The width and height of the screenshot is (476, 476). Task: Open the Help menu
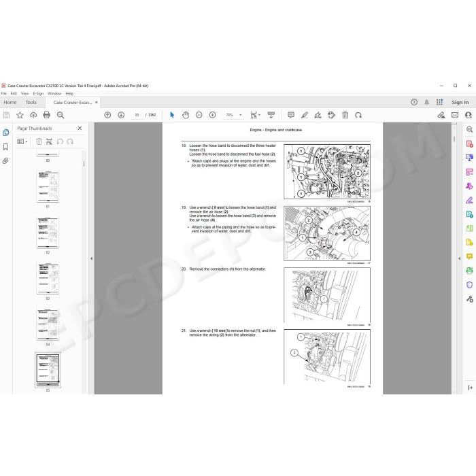69,94
